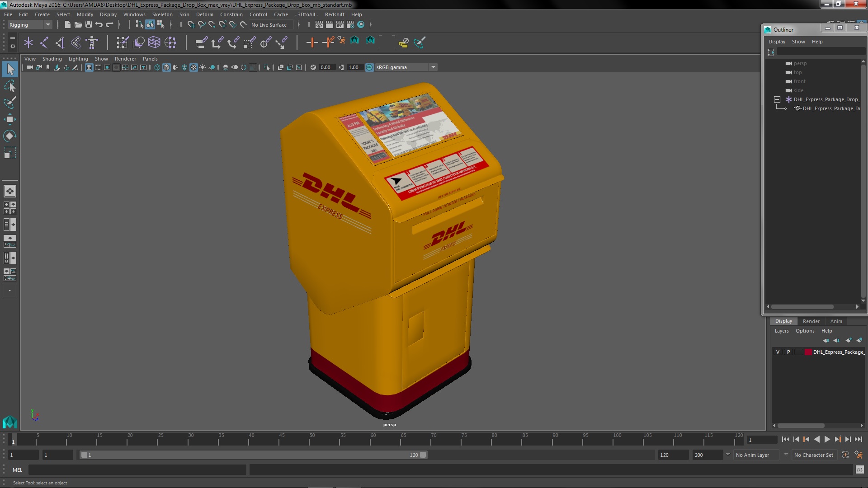
Task: Click the Human IK skeleton figure icon
Action: [92, 42]
